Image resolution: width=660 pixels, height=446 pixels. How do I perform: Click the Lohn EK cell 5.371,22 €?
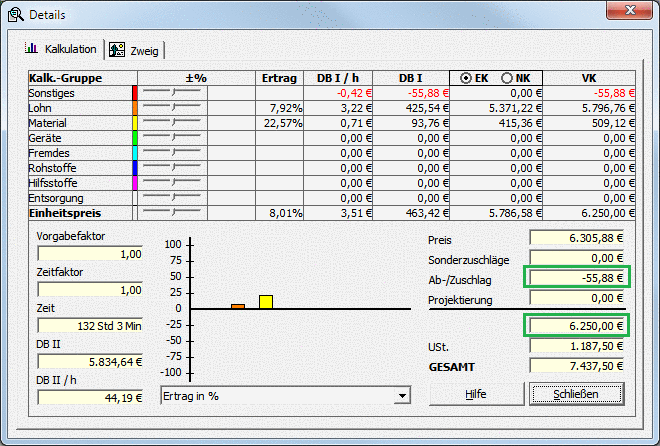tap(496, 108)
